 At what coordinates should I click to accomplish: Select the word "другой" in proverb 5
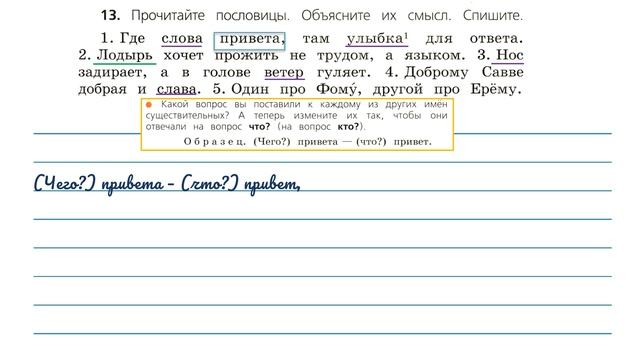point(398,90)
